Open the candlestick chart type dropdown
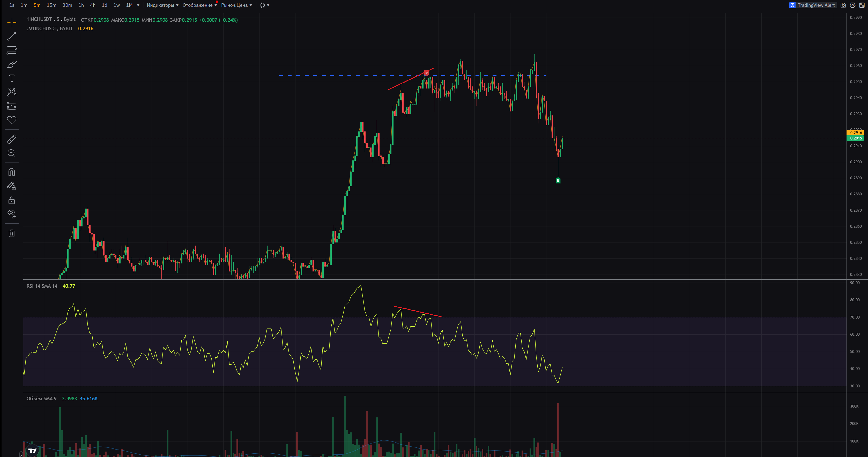The height and width of the screenshot is (457, 868). click(x=264, y=5)
